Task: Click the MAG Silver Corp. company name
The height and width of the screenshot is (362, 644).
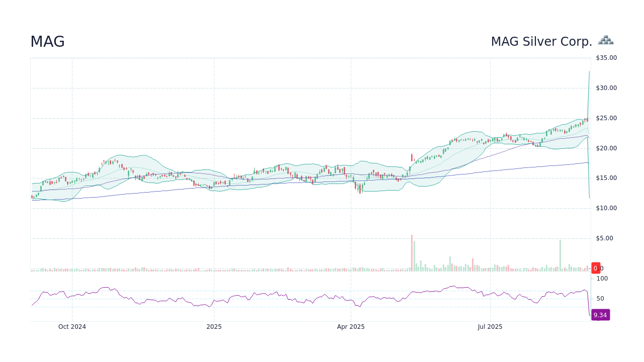Action: [x=541, y=41]
